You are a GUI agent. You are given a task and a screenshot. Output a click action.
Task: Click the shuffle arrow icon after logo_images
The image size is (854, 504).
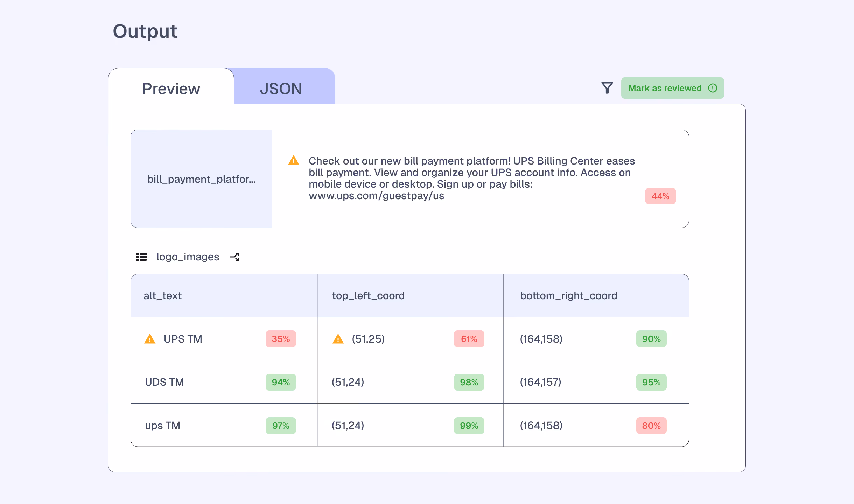(x=234, y=257)
